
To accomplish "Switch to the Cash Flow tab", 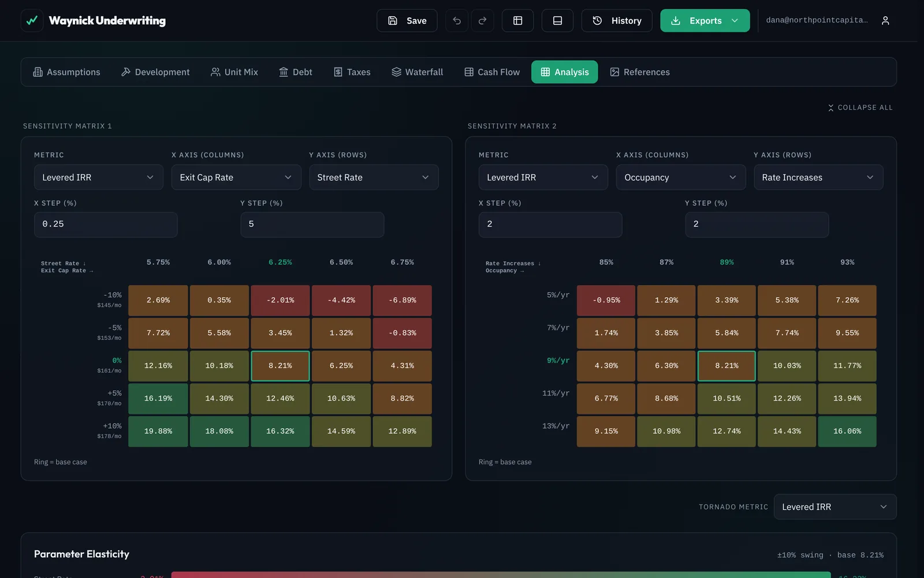I will [493, 72].
